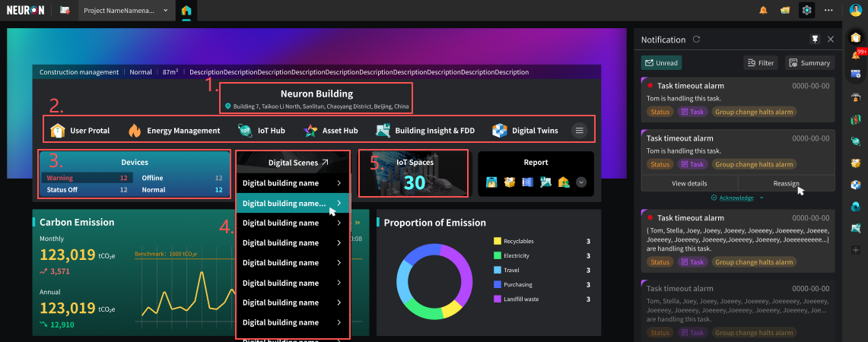Click the bell icon in top bar
The height and width of the screenshot is (342, 868).
pos(763,10)
